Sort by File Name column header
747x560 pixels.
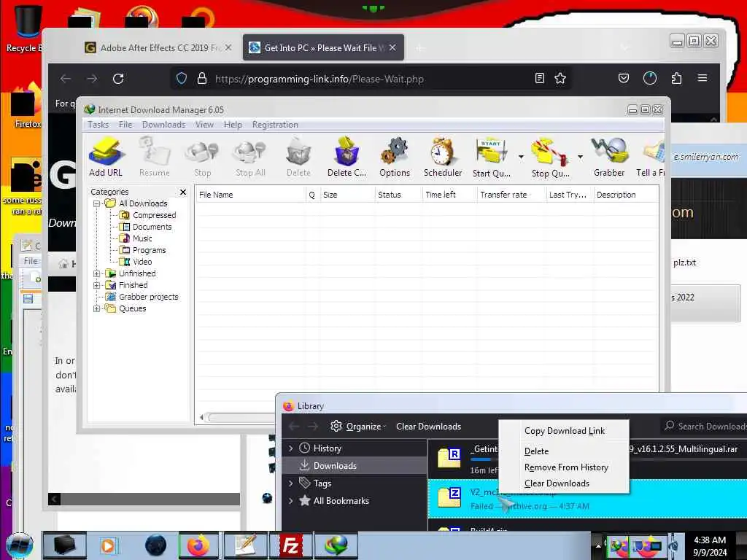pos(251,195)
